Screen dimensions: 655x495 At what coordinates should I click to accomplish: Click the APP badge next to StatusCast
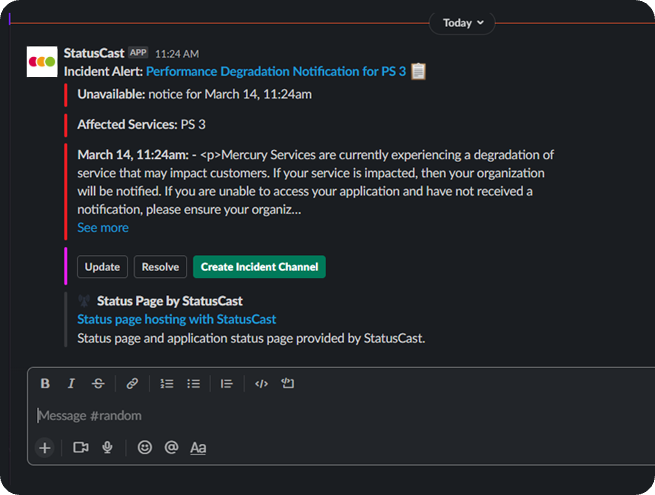click(138, 53)
